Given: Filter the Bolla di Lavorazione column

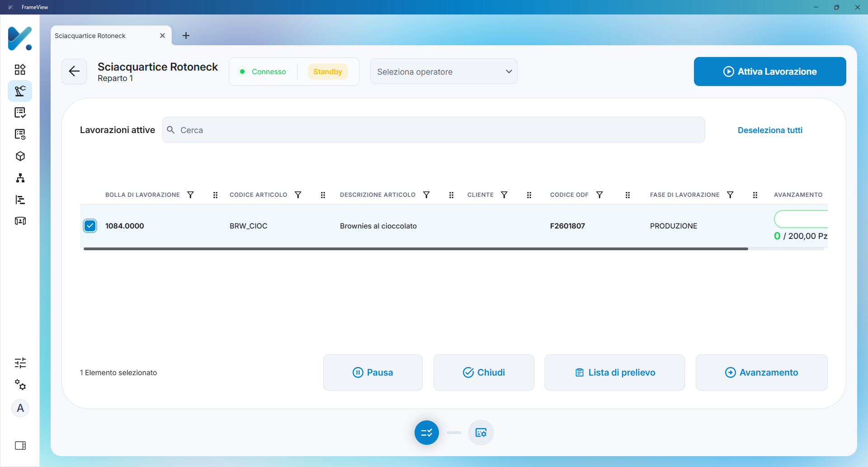Looking at the screenshot, I should 190,195.
